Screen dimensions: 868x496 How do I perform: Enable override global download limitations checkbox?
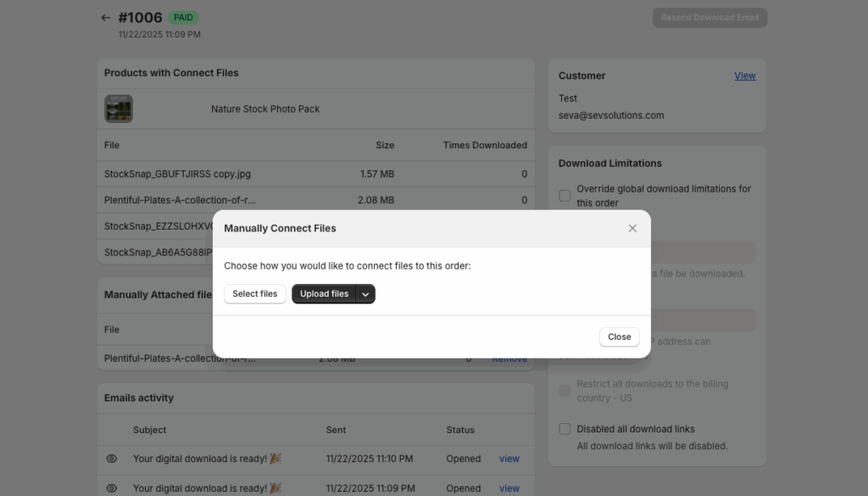(x=565, y=196)
